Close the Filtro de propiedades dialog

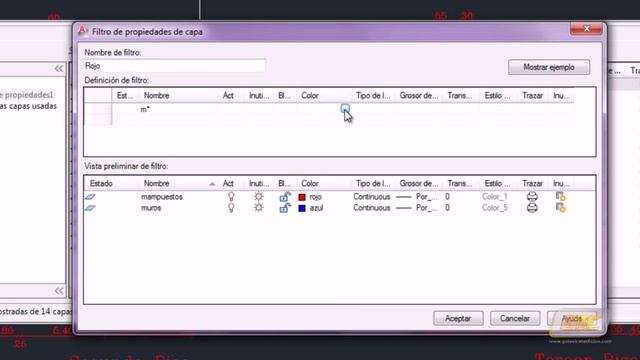(x=587, y=29)
